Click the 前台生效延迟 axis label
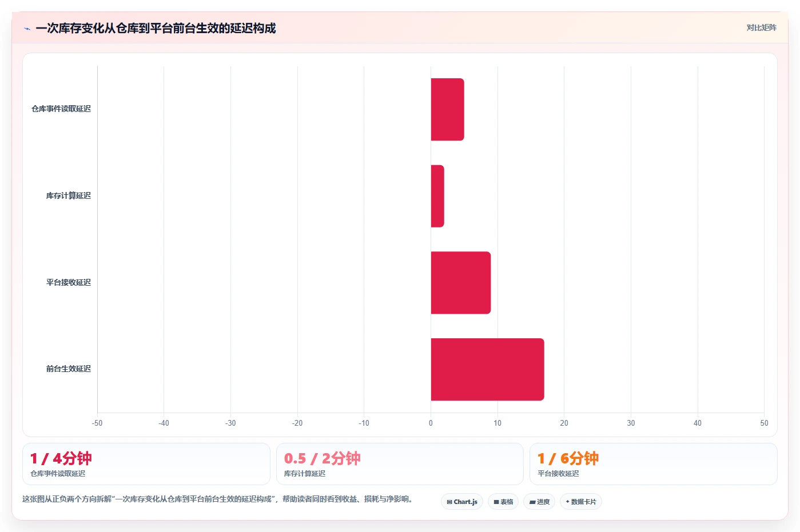The width and height of the screenshot is (800, 532). (x=69, y=369)
